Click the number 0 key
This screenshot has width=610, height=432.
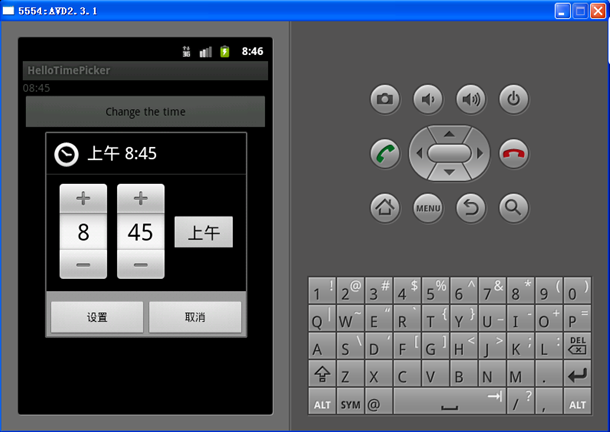click(577, 290)
